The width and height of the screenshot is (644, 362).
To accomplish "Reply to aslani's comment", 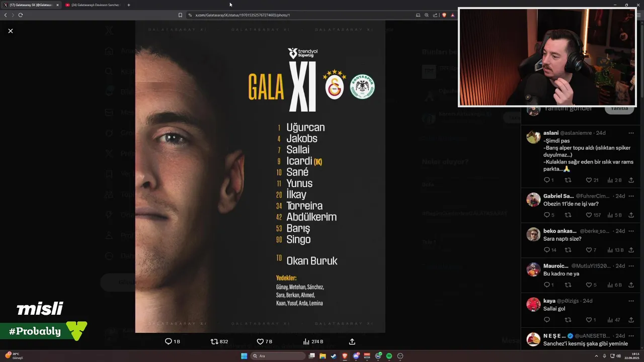I will coord(548,180).
